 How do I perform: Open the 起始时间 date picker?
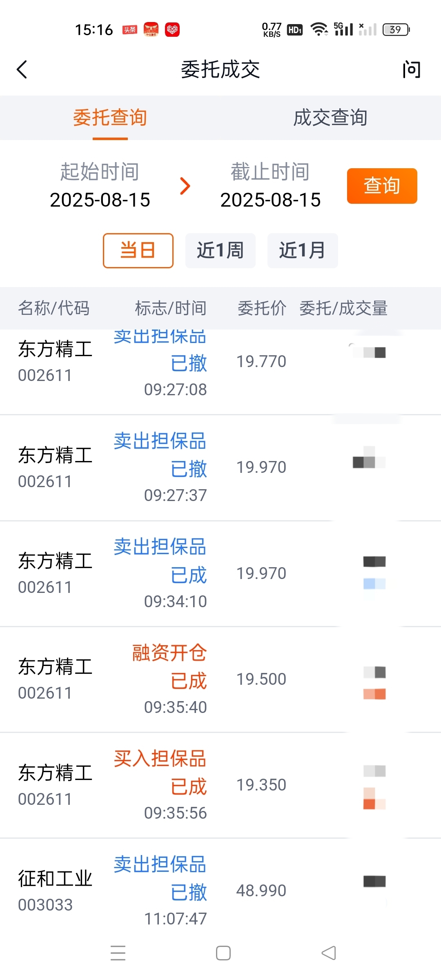[100, 185]
